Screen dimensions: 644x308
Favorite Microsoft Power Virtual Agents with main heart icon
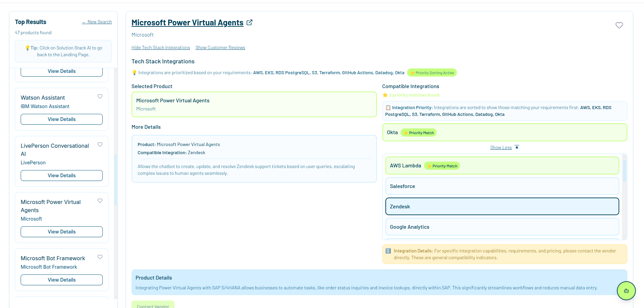pyautogui.click(x=619, y=25)
